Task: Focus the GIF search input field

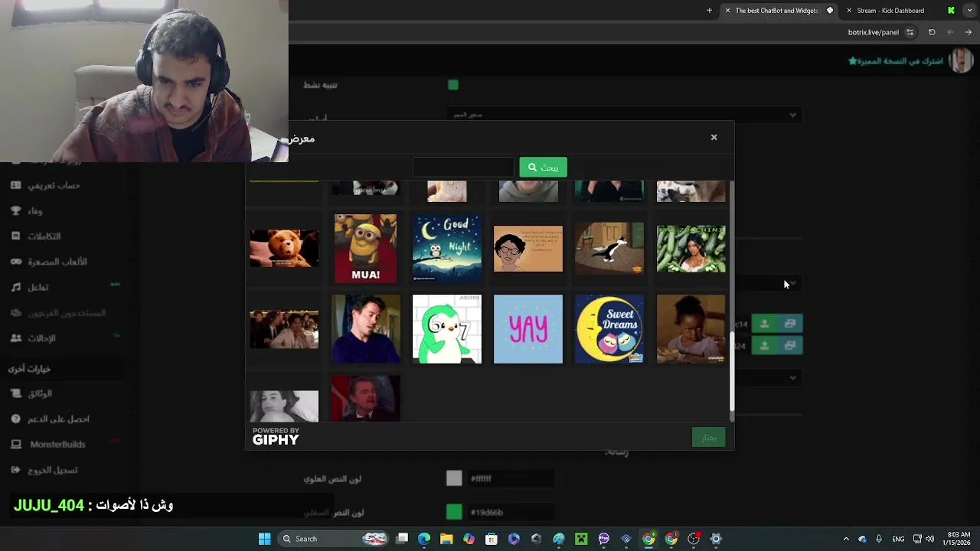Action: pyautogui.click(x=463, y=167)
